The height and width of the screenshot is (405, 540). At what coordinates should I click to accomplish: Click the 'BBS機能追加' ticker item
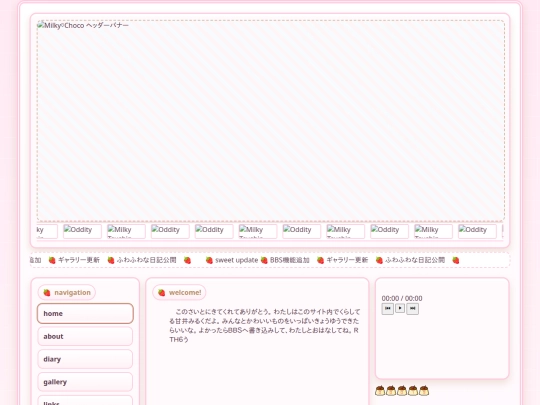[289, 260]
